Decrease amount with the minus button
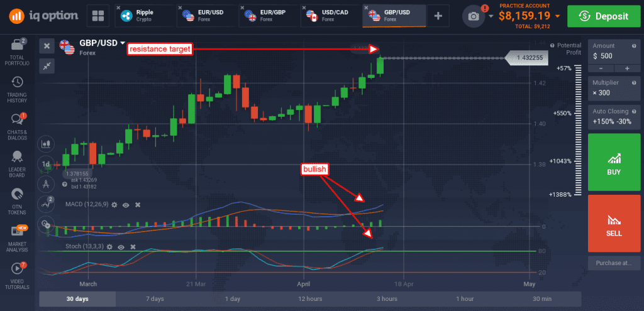The height and width of the screenshot is (311, 644). pos(601,68)
